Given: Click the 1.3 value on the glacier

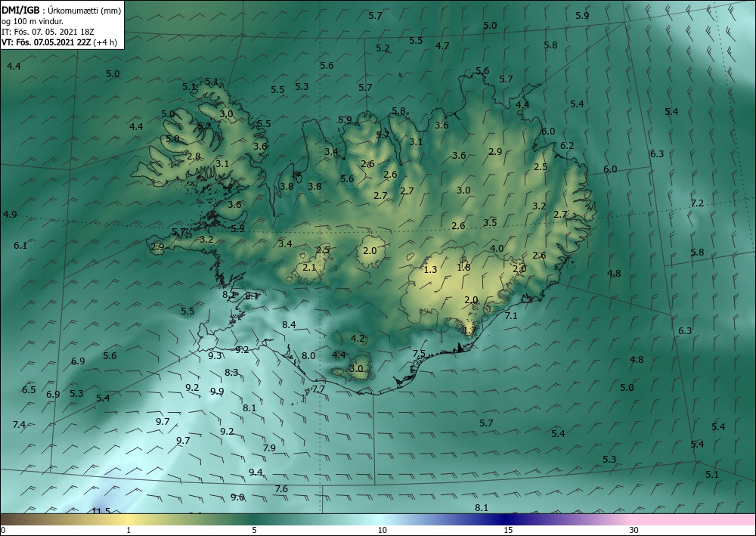Looking at the screenshot, I should pos(430,269).
